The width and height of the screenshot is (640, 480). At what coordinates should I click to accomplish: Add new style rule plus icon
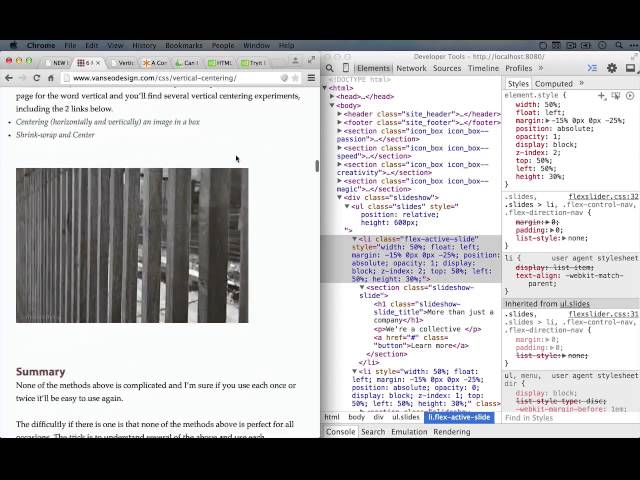pos(601,96)
